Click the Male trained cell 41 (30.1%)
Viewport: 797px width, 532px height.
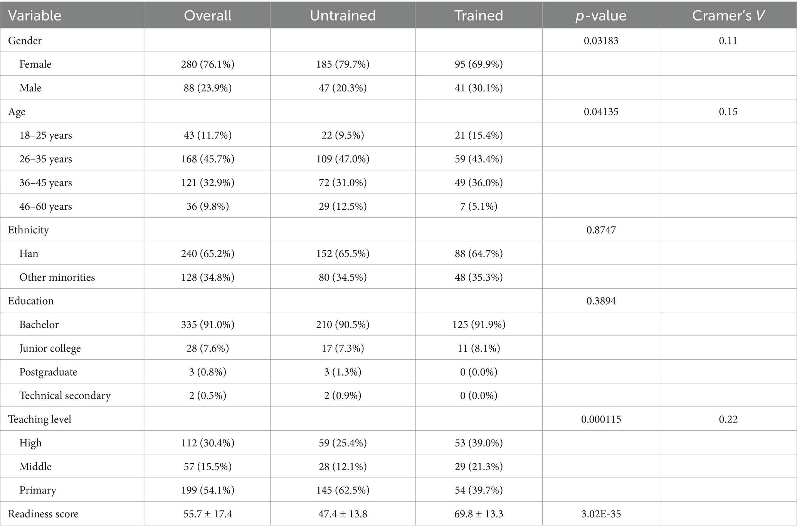pyautogui.click(x=479, y=88)
